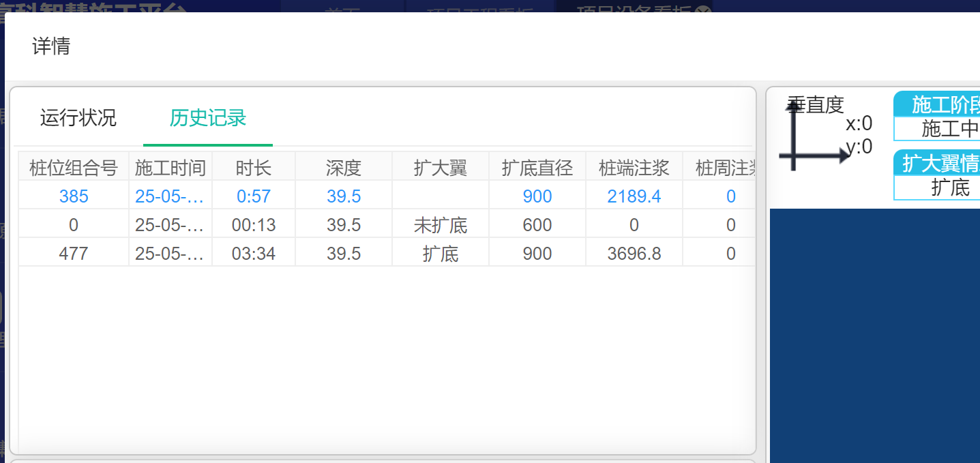Open pile record number 385
This screenshot has width=980, height=463.
tap(74, 196)
